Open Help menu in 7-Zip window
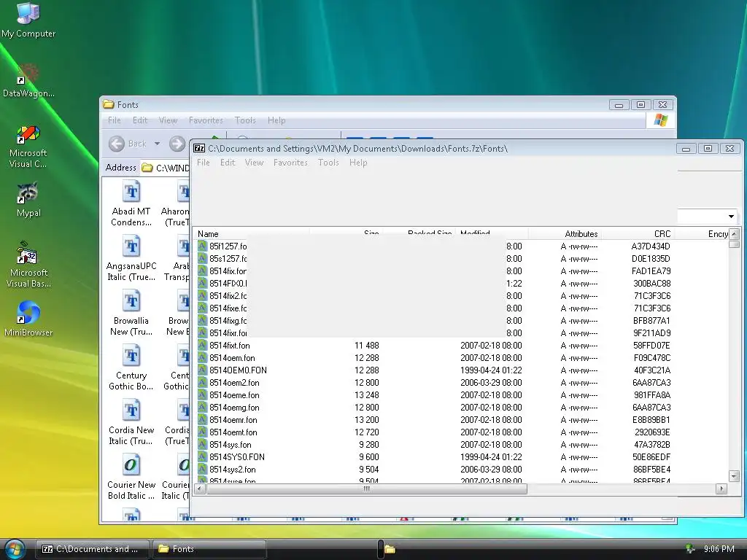Screen dimensions: 747x560 click(358, 163)
